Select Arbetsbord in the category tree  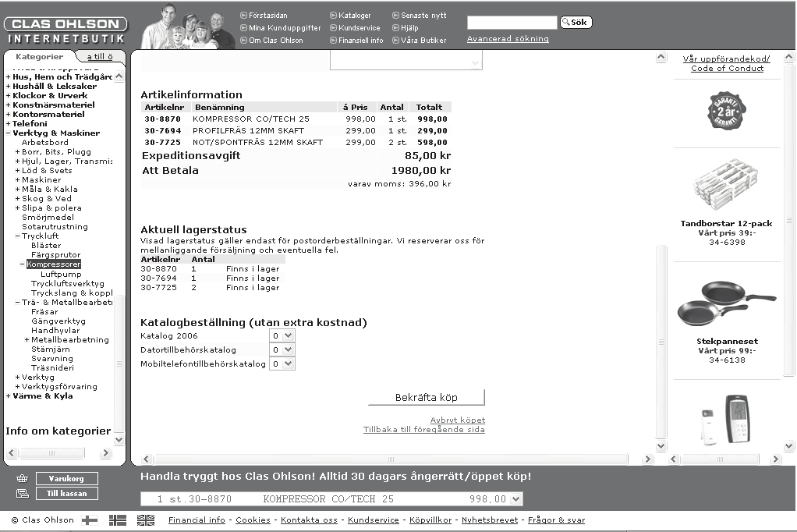[44, 143]
